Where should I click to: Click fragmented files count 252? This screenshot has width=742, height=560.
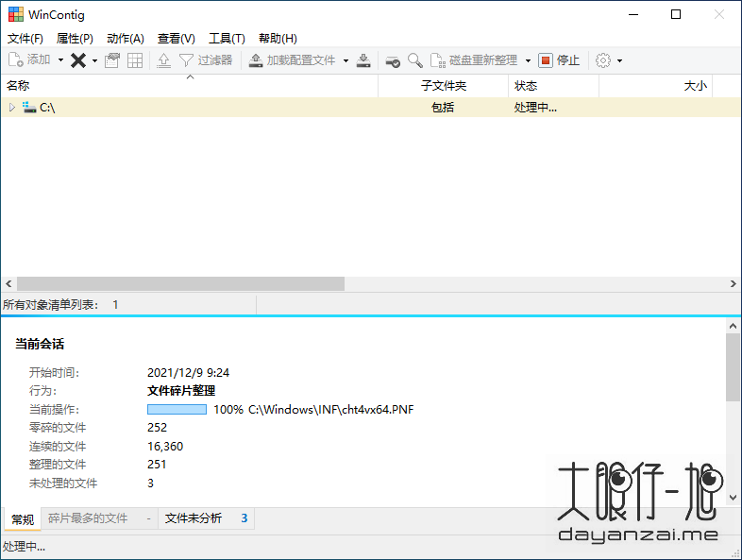[157, 428]
